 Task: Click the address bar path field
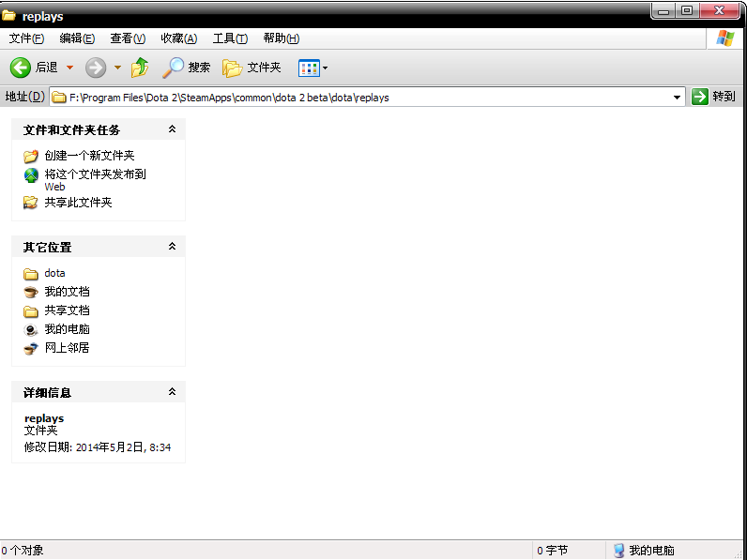pyautogui.click(x=367, y=98)
